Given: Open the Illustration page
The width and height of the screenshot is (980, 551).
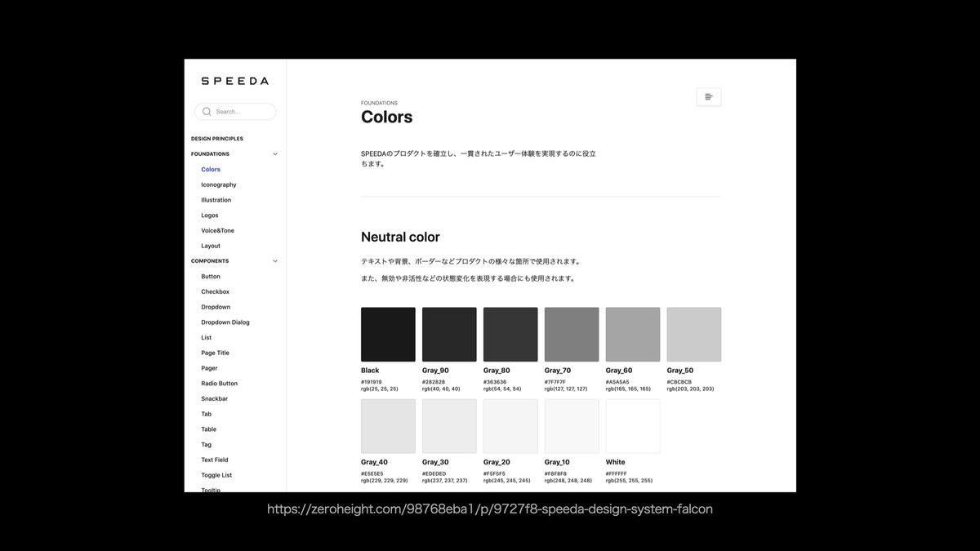Looking at the screenshot, I should [216, 200].
